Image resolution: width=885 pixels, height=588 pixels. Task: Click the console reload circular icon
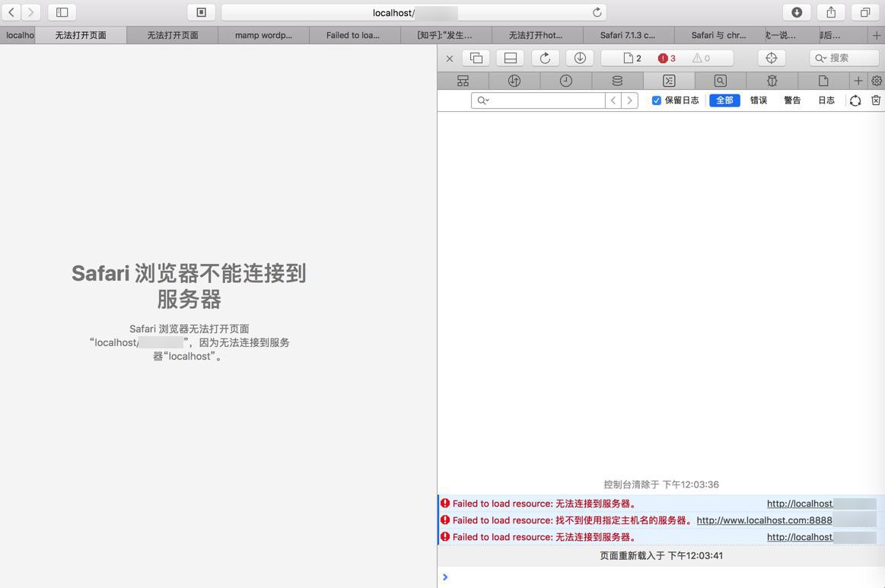click(855, 100)
